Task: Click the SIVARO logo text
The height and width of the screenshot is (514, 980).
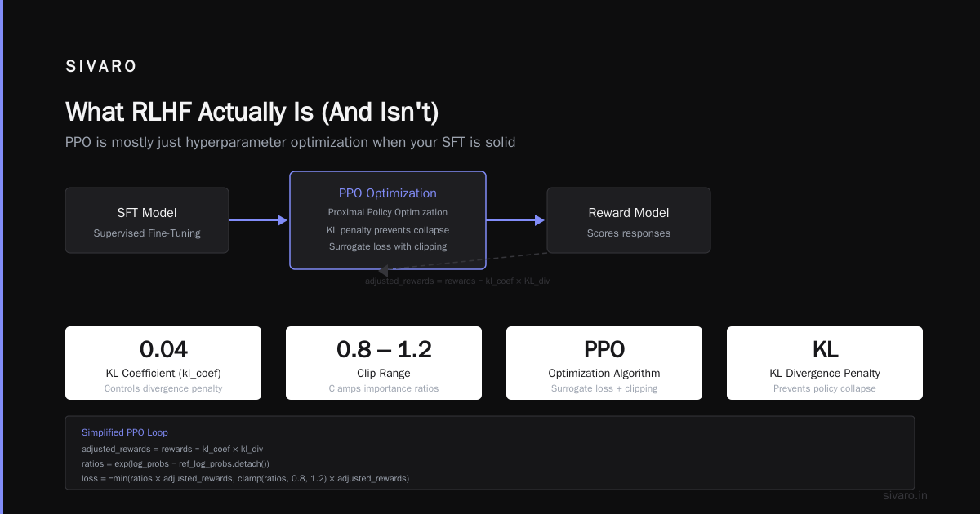Action: pyautogui.click(x=101, y=67)
